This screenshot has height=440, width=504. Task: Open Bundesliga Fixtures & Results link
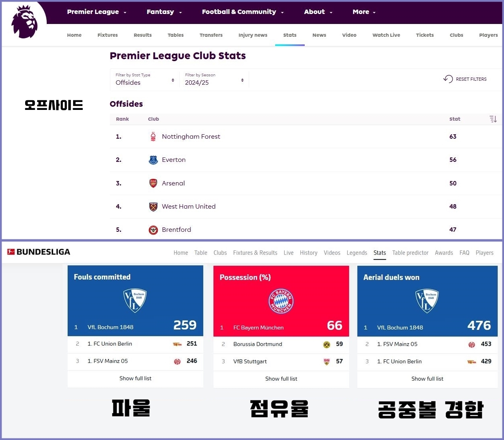point(255,253)
